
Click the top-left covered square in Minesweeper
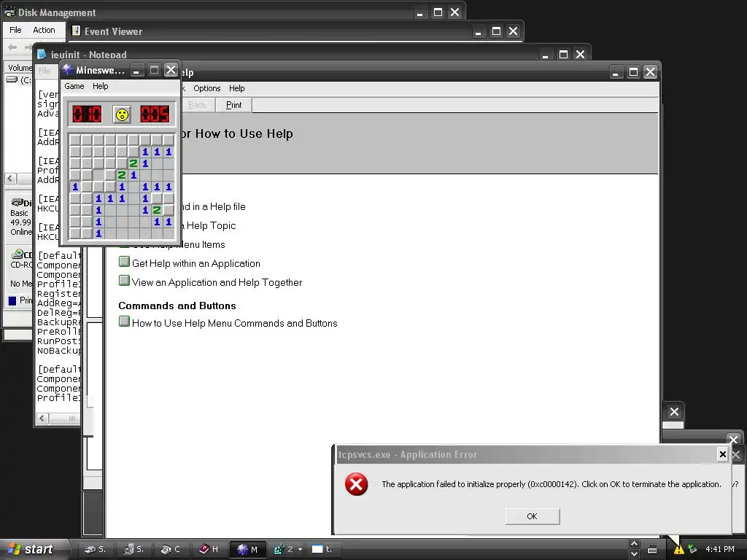[x=75, y=140]
